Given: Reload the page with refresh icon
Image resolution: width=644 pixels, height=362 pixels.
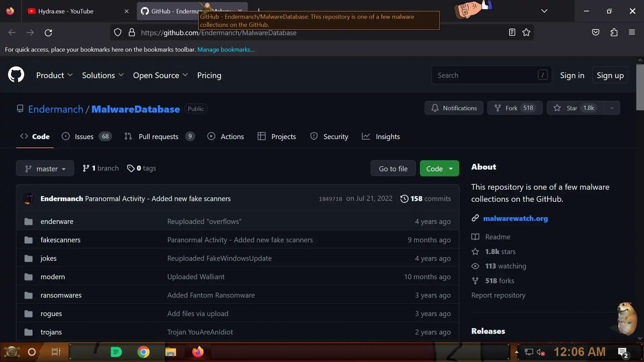Looking at the screenshot, I should [48, 33].
